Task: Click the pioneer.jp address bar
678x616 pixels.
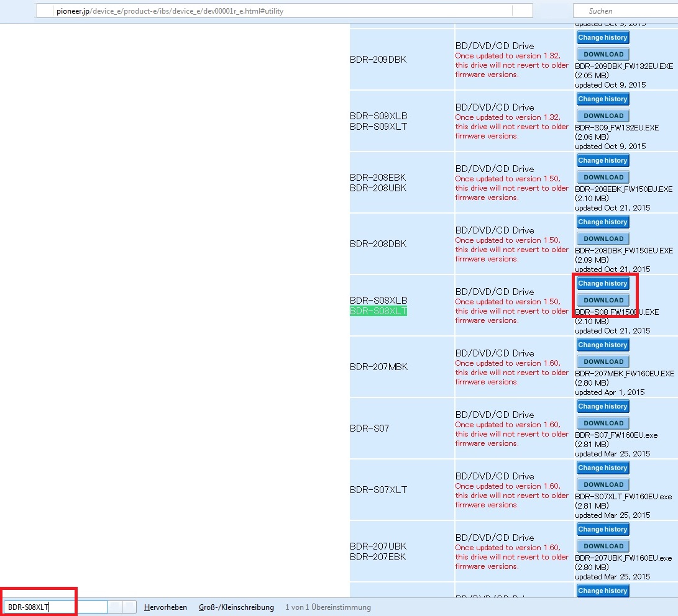Action: (284, 11)
